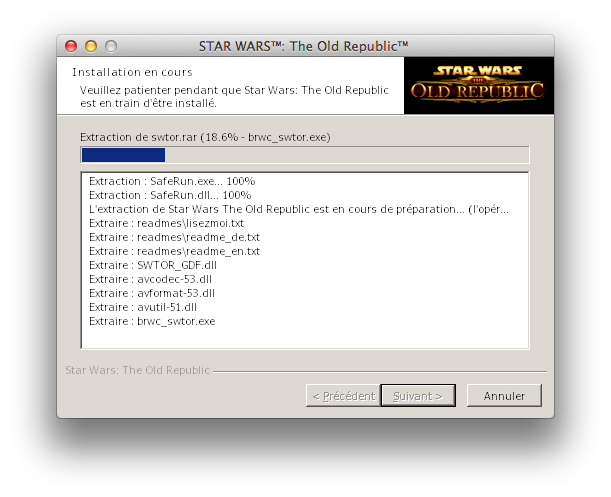Image resolution: width=611 pixels, height=497 pixels.
Task: Select the avutil-51.dll log entry
Action: [143, 308]
